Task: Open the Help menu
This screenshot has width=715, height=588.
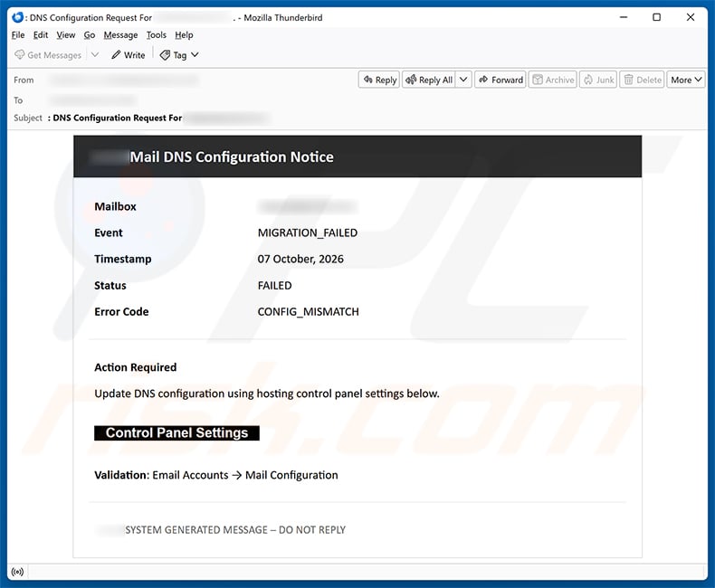Action: 184,35
